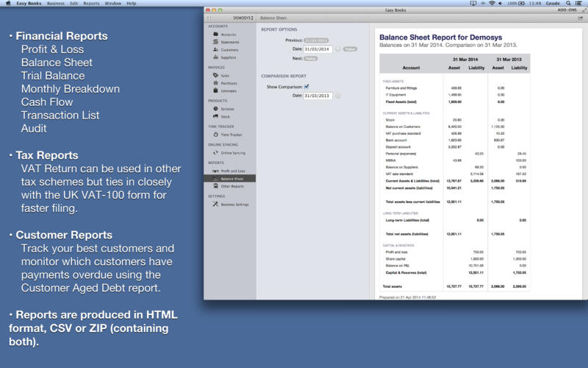588x368 pixels.
Task: Open the Business menu
Action: (56, 3)
